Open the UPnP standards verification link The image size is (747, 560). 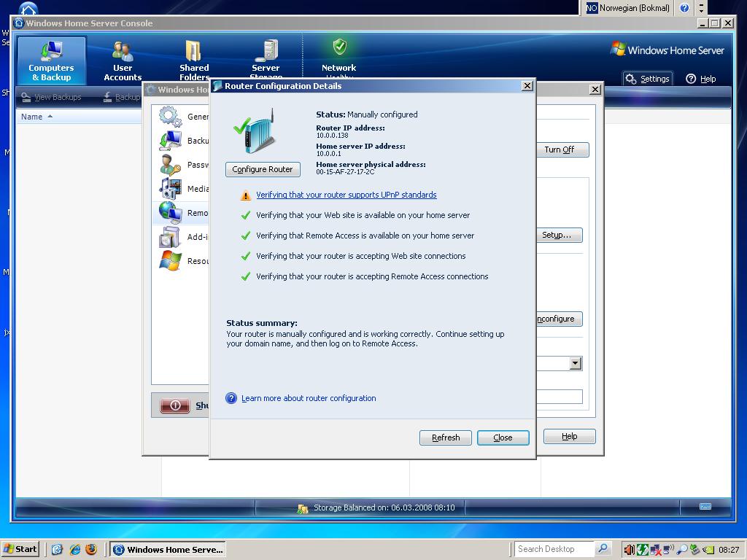point(347,195)
